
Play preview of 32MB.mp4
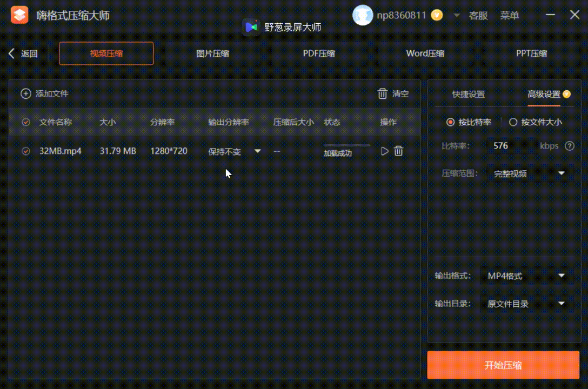pos(384,151)
